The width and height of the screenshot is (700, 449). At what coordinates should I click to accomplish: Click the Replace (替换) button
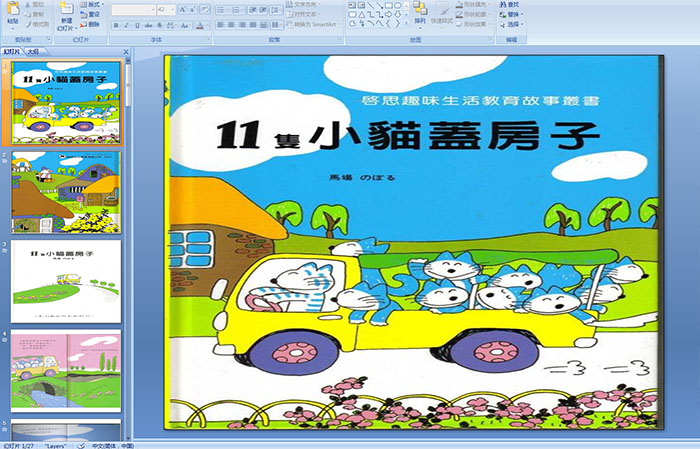[510, 14]
